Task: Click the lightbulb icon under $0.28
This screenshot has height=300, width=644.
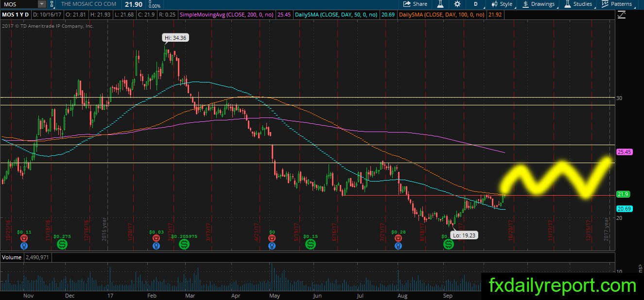Action: pos(398,246)
